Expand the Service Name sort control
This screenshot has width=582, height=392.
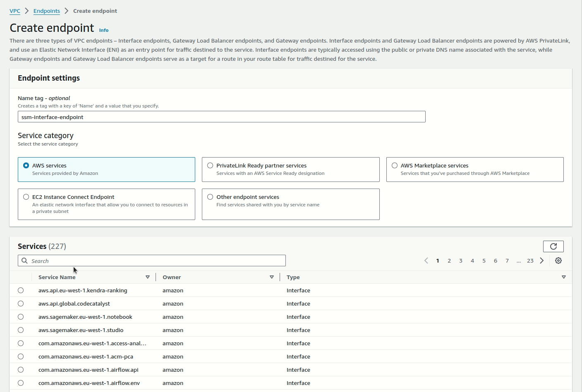pyautogui.click(x=148, y=277)
